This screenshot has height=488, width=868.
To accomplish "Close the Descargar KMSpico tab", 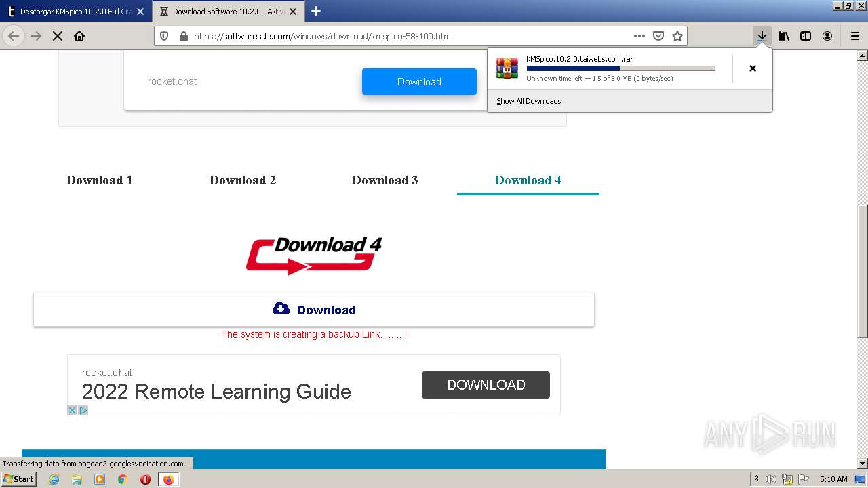I will (x=140, y=12).
